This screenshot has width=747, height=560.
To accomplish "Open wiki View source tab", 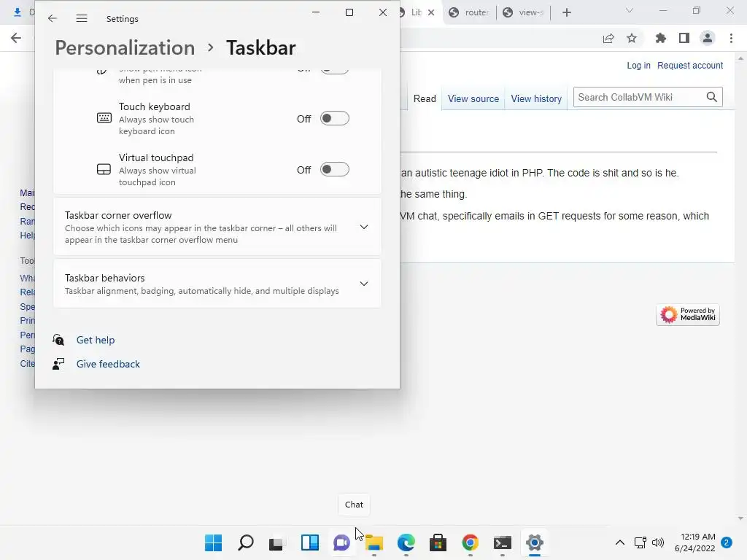I will (x=473, y=98).
